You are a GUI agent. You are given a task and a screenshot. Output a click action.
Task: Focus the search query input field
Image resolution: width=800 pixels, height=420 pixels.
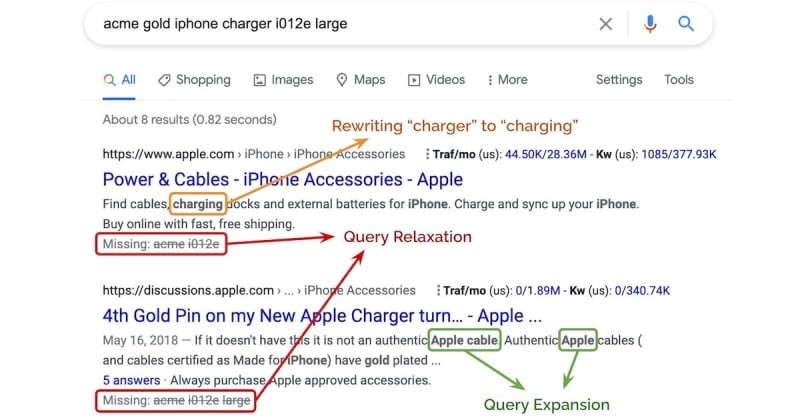pos(347,24)
